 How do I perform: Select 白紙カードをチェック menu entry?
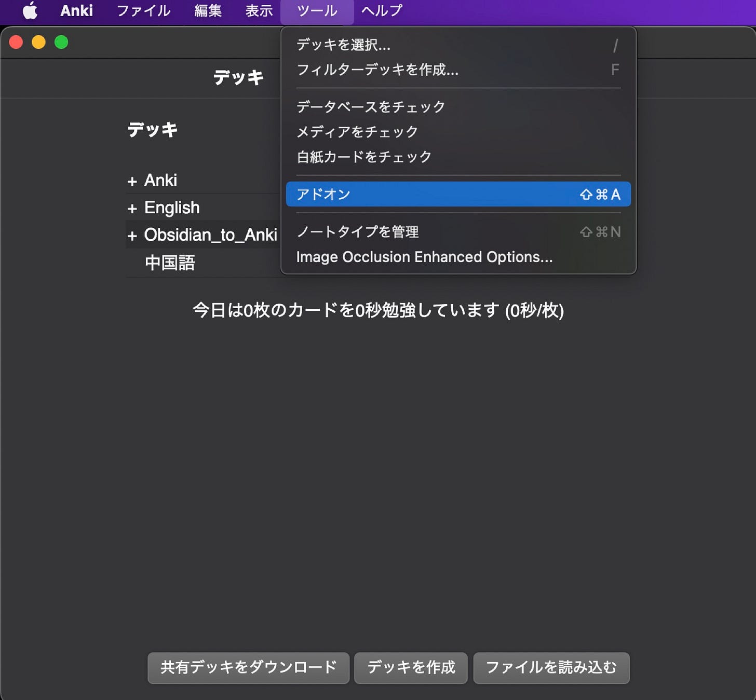point(458,157)
